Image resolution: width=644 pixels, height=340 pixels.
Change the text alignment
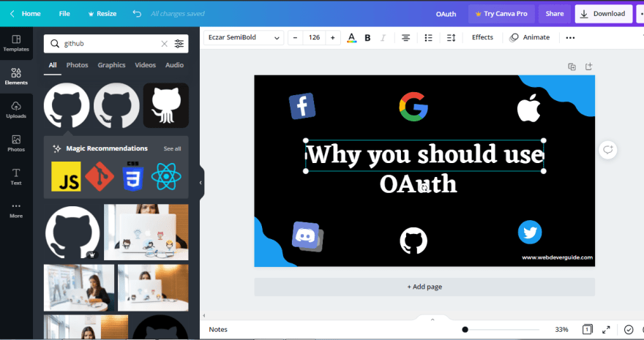pos(405,38)
